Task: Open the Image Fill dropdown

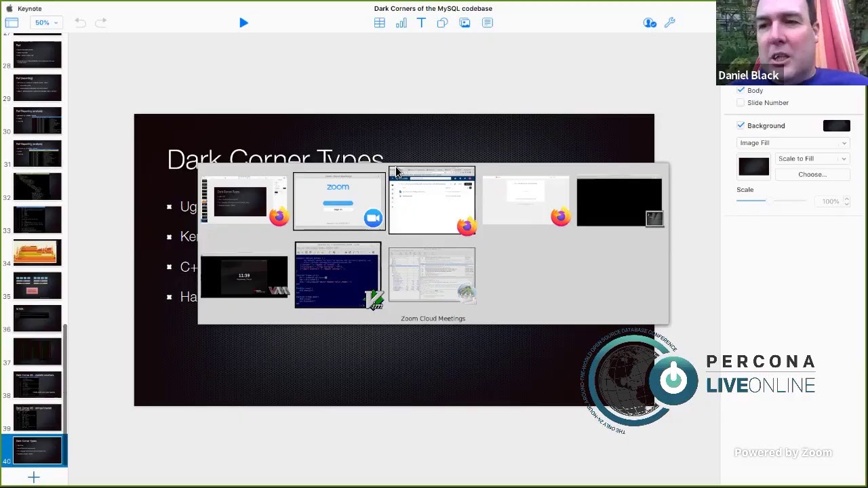Action: (x=793, y=143)
